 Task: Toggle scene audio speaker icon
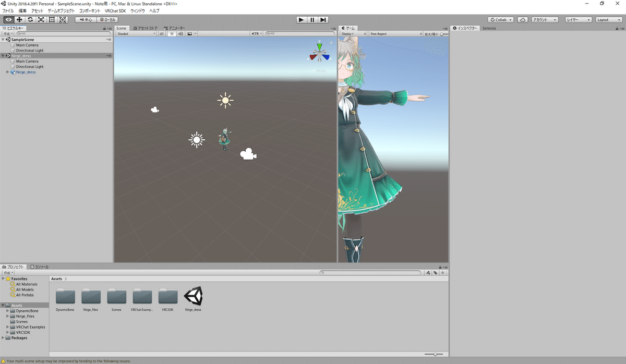tap(180, 33)
